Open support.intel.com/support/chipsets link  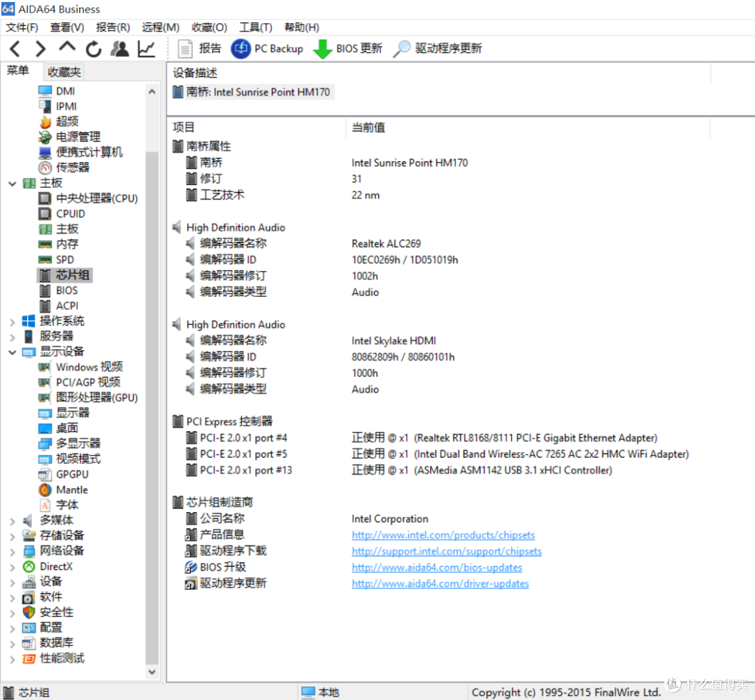click(x=446, y=551)
